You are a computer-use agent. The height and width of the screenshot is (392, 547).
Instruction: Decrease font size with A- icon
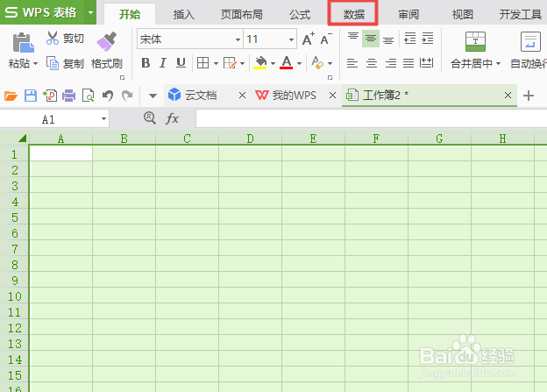(x=326, y=39)
